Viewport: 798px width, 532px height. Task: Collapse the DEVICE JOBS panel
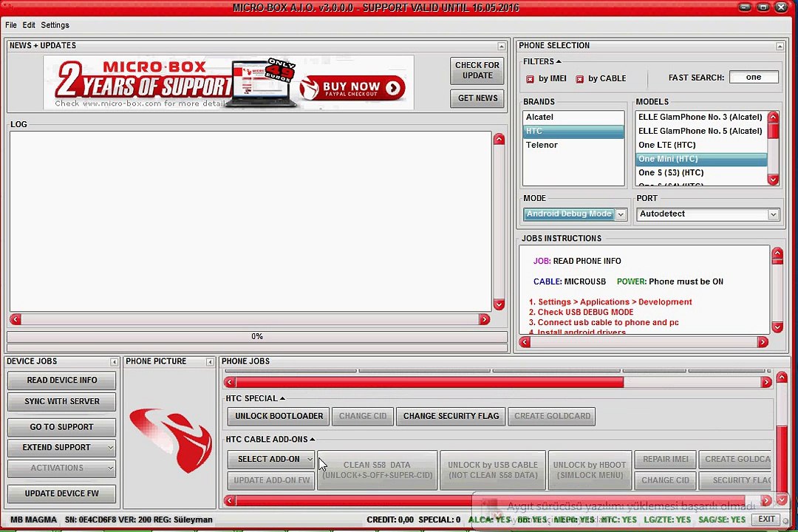pos(114,362)
